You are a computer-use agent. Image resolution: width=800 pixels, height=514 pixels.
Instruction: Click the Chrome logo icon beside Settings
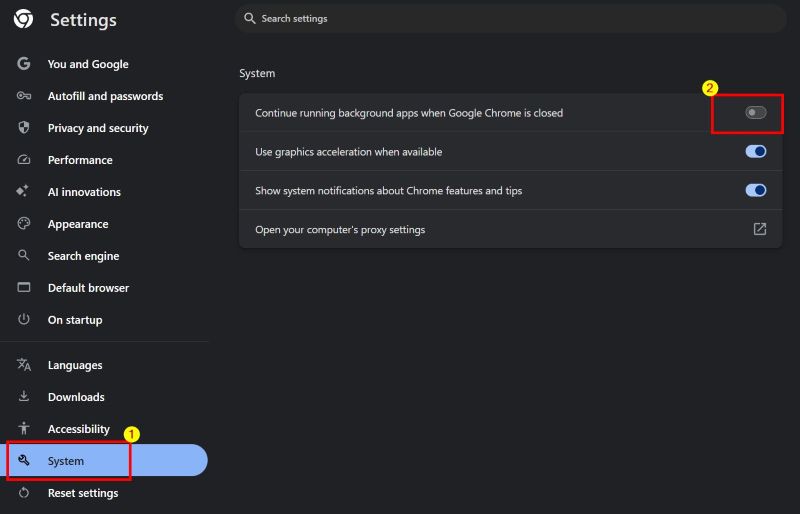[23, 19]
